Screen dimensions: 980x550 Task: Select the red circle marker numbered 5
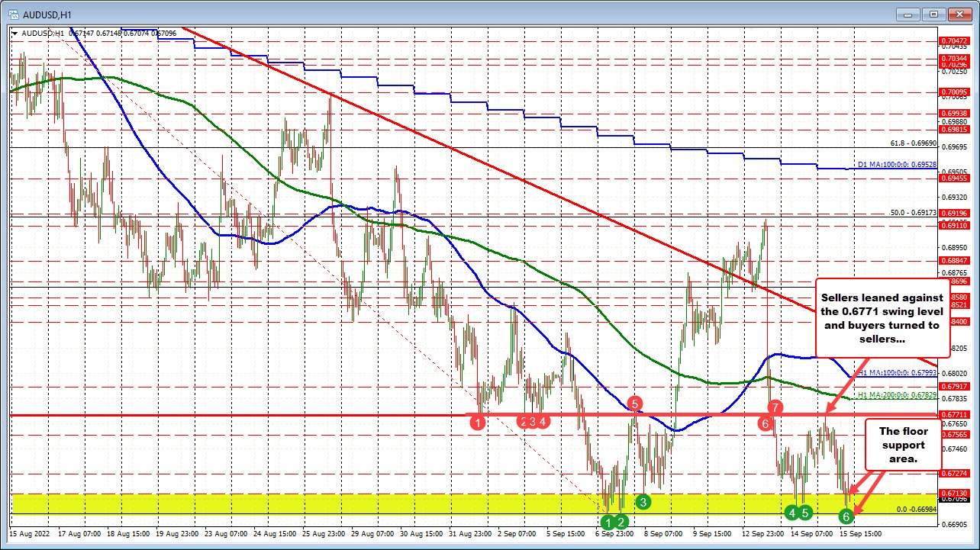coord(635,403)
